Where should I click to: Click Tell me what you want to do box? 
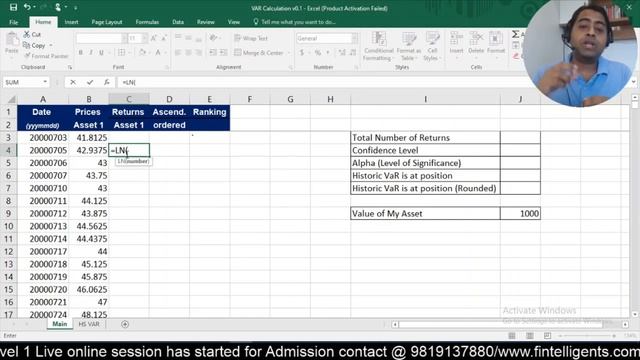click(295, 22)
